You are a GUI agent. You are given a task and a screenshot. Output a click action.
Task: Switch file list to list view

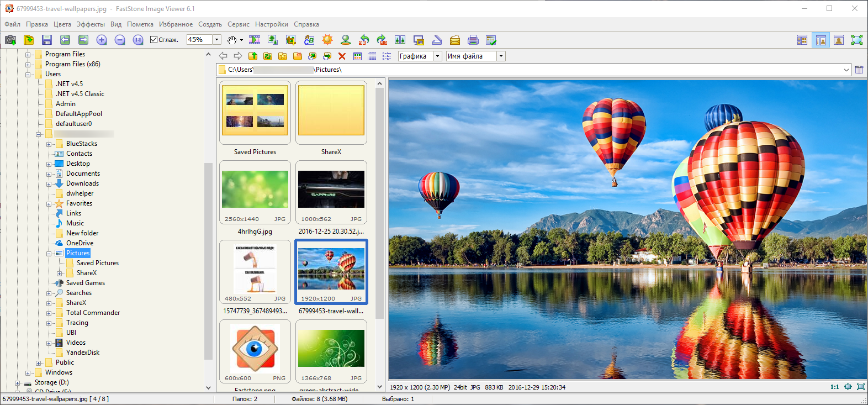pyautogui.click(x=387, y=56)
